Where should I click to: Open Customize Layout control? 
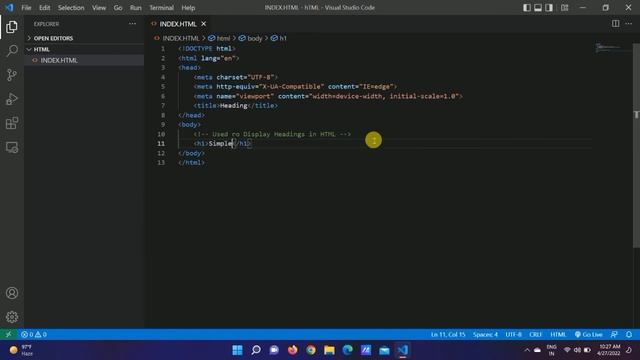click(x=564, y=8)
